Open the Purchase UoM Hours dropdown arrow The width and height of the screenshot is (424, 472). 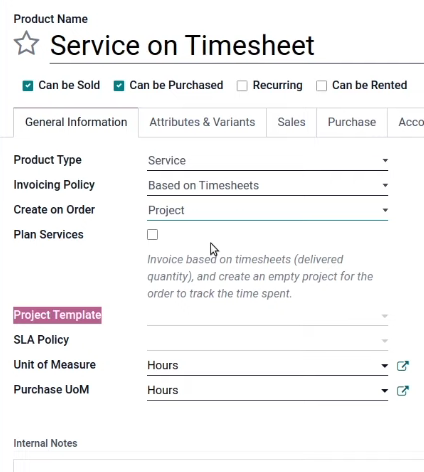pos(385,391)
